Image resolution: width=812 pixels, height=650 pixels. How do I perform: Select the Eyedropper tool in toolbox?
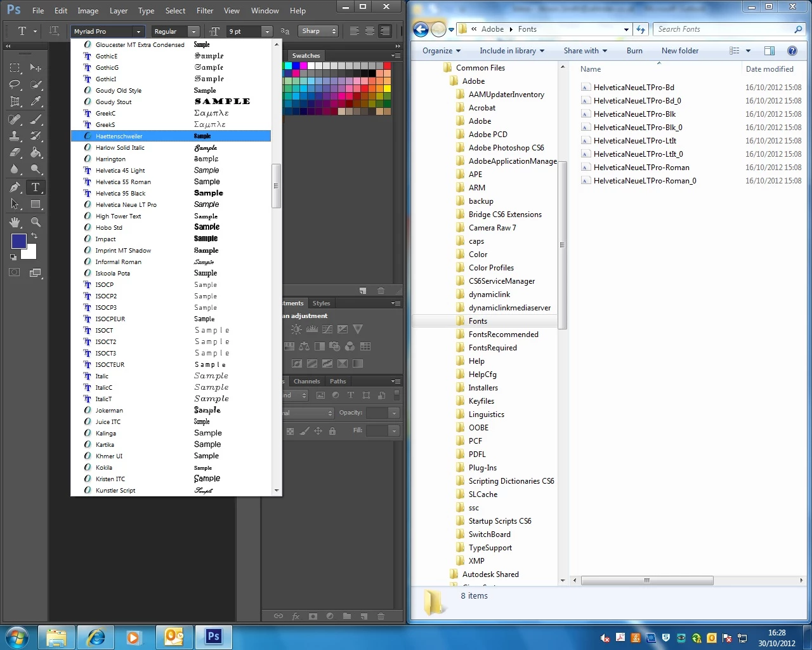(x=36, y=101)
